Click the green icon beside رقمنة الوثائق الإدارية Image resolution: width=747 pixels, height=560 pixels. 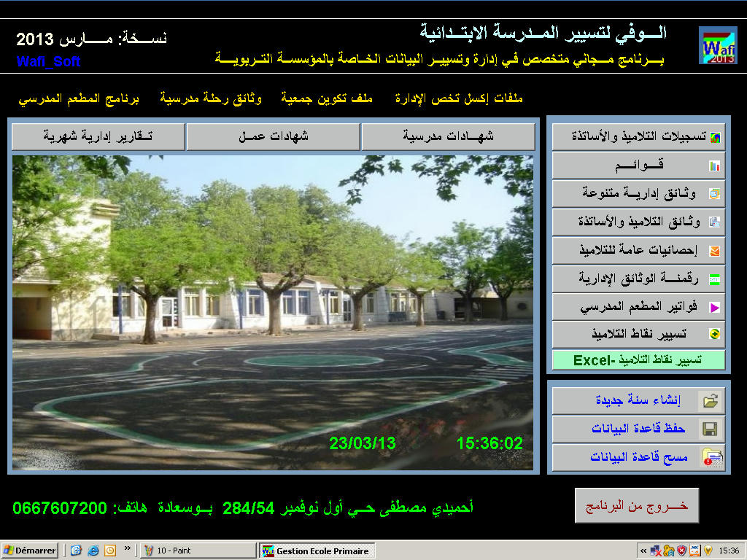[x=715, y=279]
